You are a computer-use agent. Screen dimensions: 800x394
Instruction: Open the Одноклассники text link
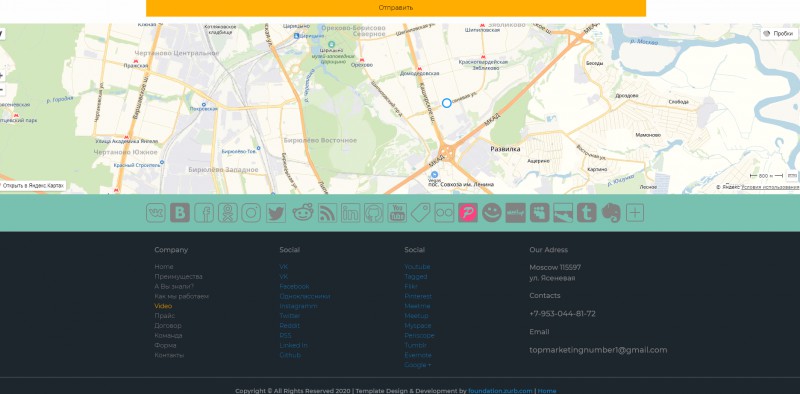[305, 297]
